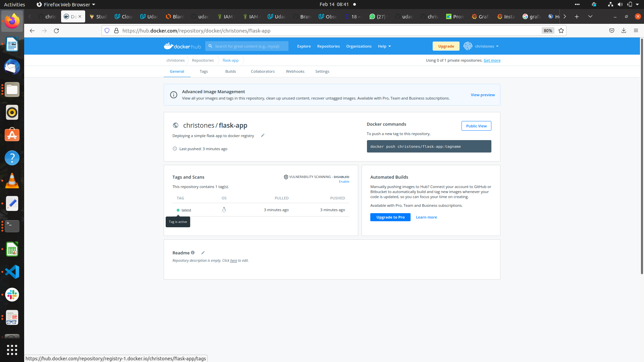
Task: Click the fingerprint avatar icon
Action: pyautogui.click(x=468, y=46)
